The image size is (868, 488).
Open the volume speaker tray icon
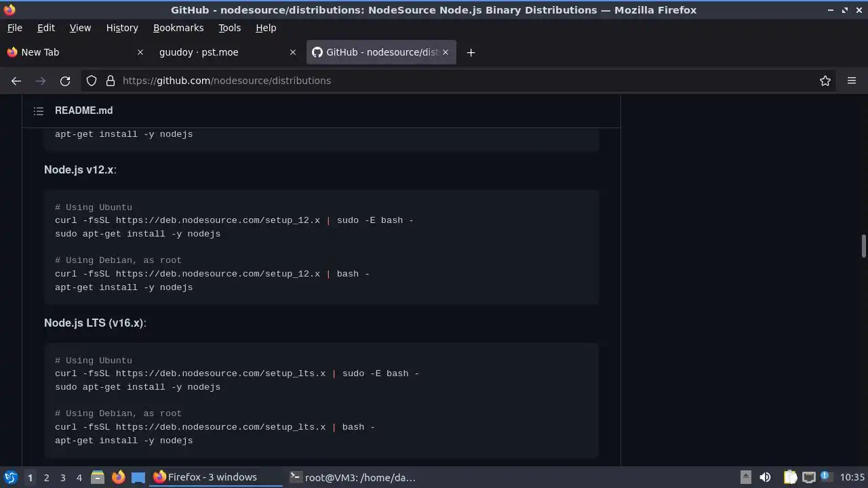765,477
